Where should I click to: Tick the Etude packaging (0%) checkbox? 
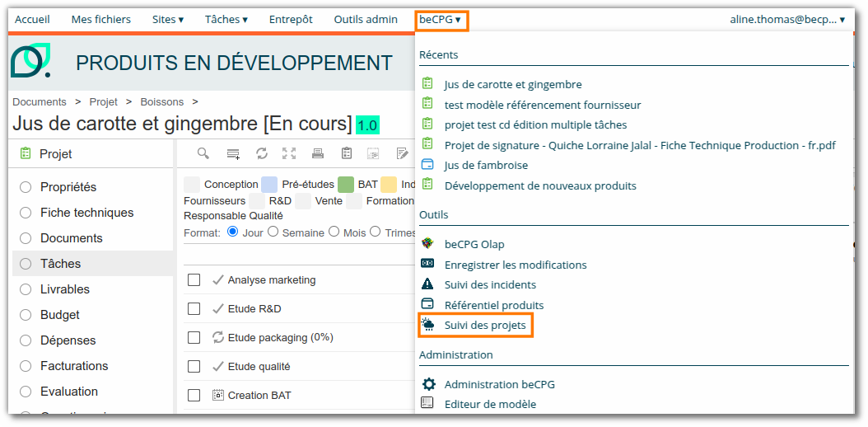[194, 338]
